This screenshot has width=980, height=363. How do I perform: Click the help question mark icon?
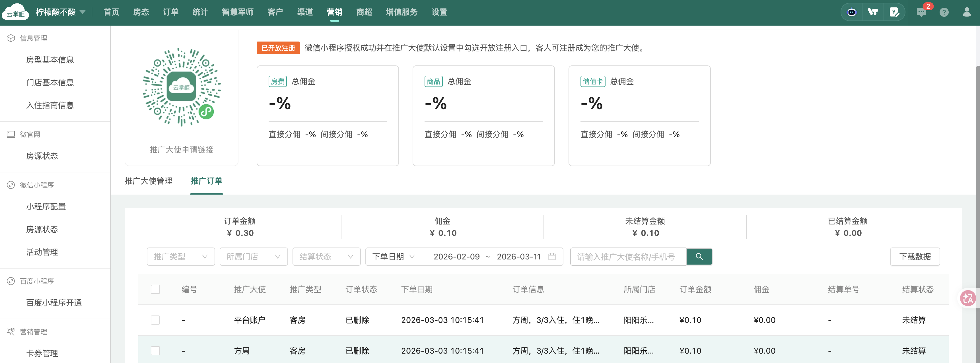[944, 12]
